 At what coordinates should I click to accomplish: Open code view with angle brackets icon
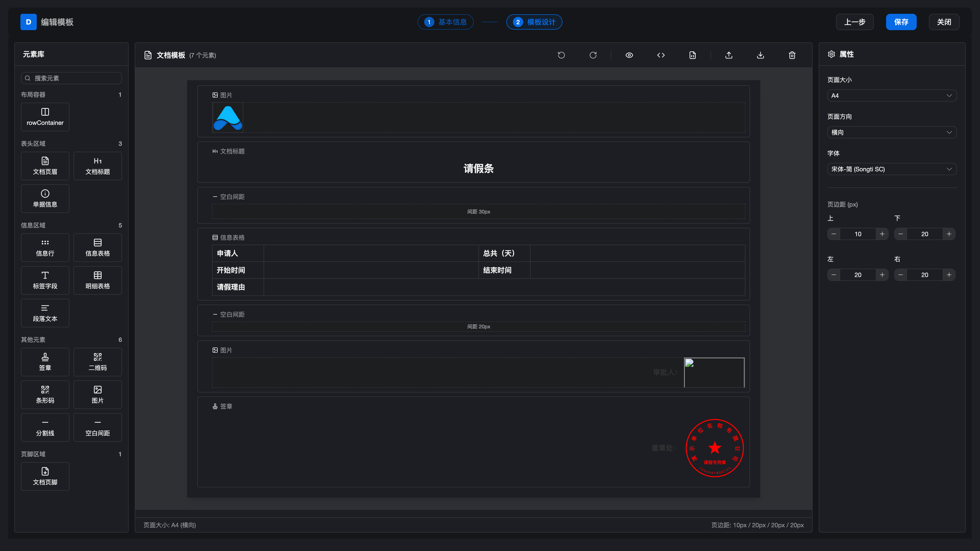pos(661,55)
